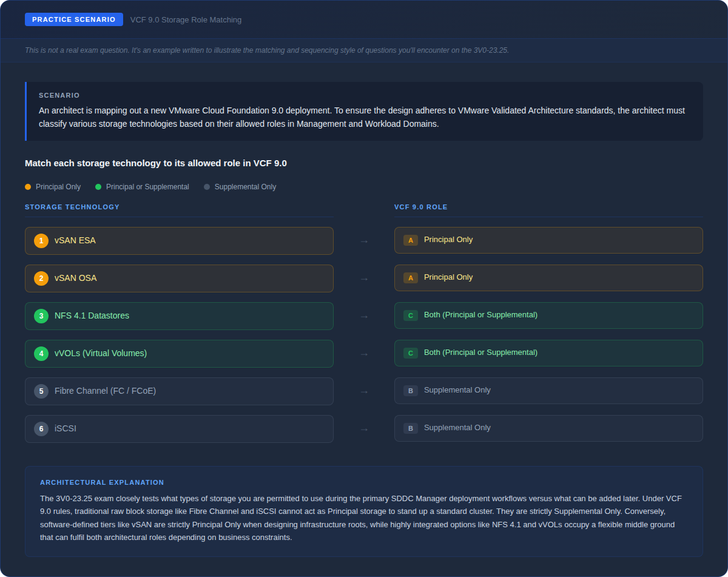The width and height of the screenshot is (728, 577).
Task: Click the C badge in NFS 4.1's role
Action: (x=411, y=315)
